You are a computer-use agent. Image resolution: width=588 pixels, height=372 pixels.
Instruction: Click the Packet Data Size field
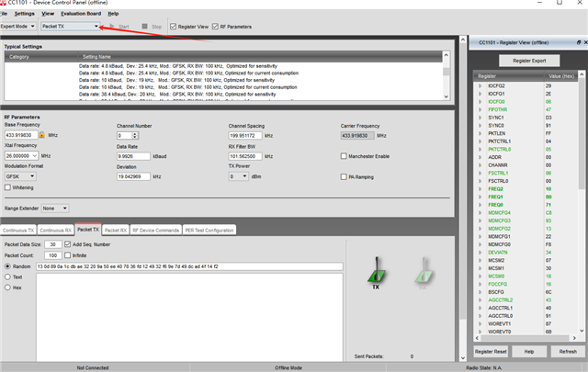pyautogui.click(x=53, y=244)
